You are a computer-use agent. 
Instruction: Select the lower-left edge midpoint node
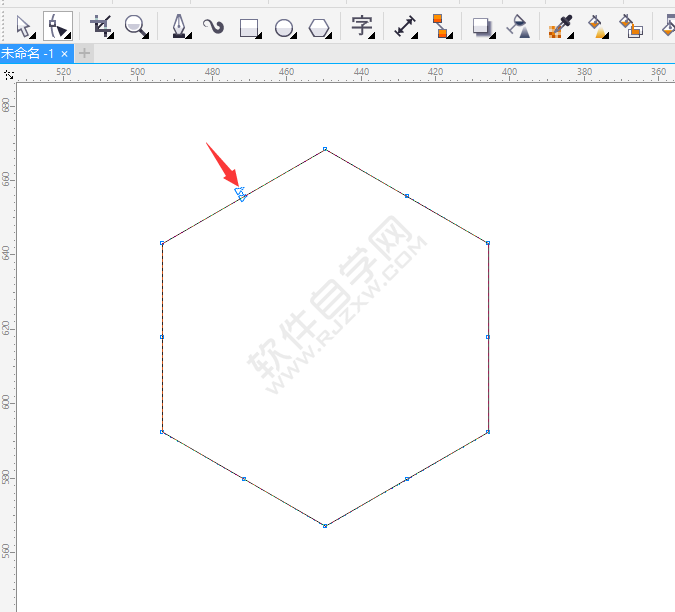click(244, 479)
